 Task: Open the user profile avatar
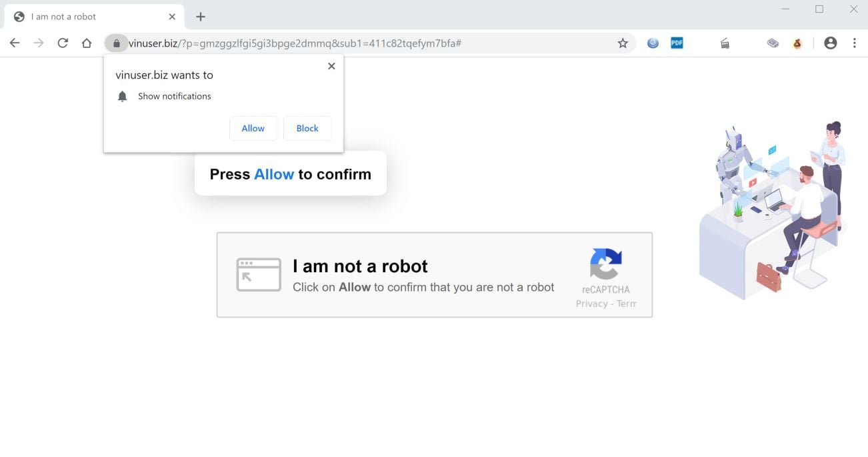[x=830, y=43]
